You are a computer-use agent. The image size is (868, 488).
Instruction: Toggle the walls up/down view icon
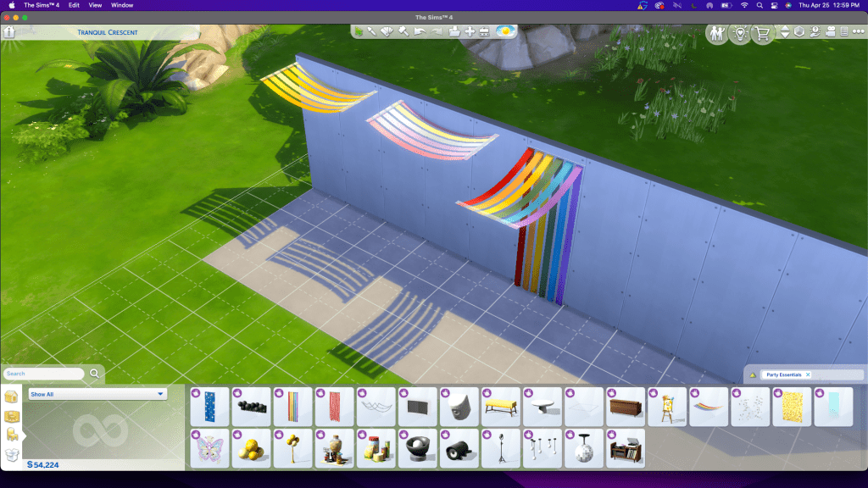pos(798,32)
